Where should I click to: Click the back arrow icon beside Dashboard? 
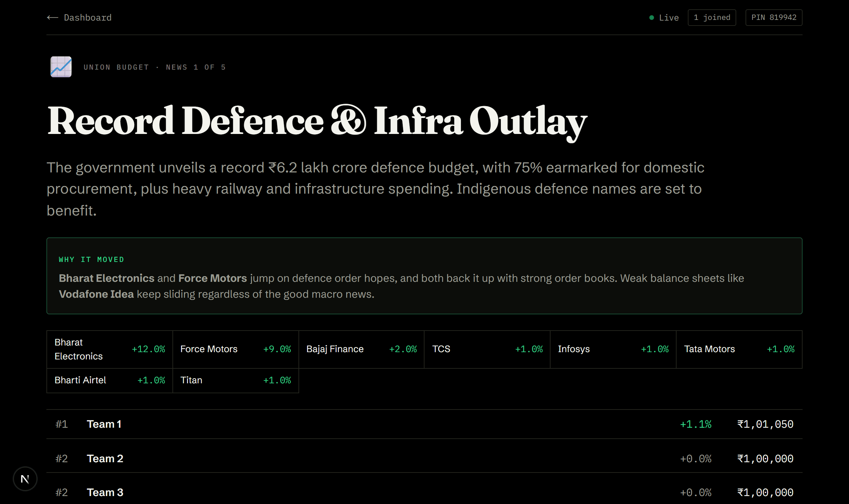pyautogui.click(x=53, y=18)
